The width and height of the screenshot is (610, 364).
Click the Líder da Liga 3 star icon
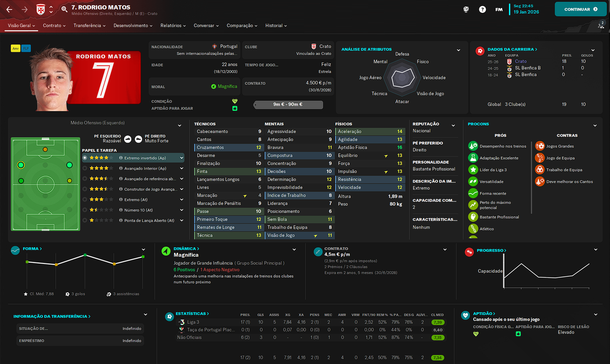[x=473, y=170]
